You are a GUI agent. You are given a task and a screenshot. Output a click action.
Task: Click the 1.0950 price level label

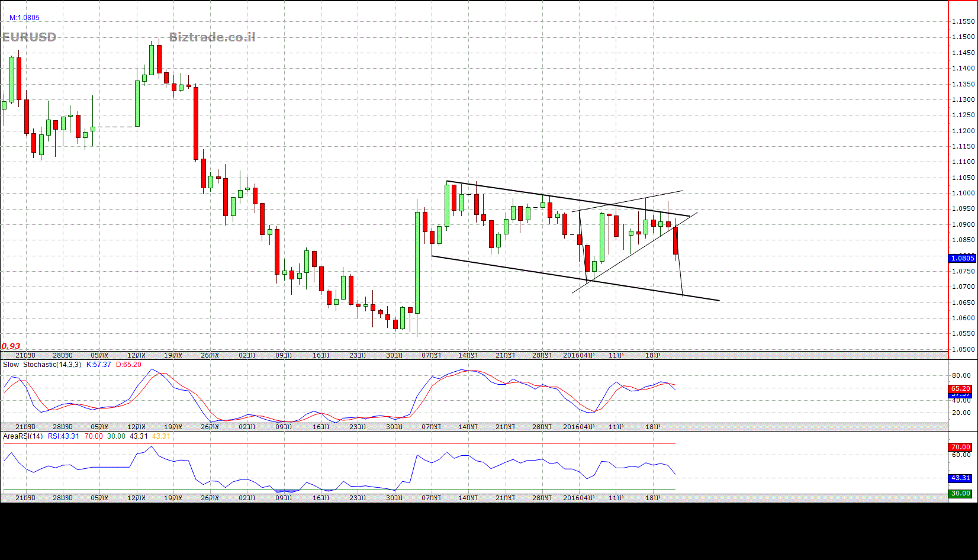(963, 208)
